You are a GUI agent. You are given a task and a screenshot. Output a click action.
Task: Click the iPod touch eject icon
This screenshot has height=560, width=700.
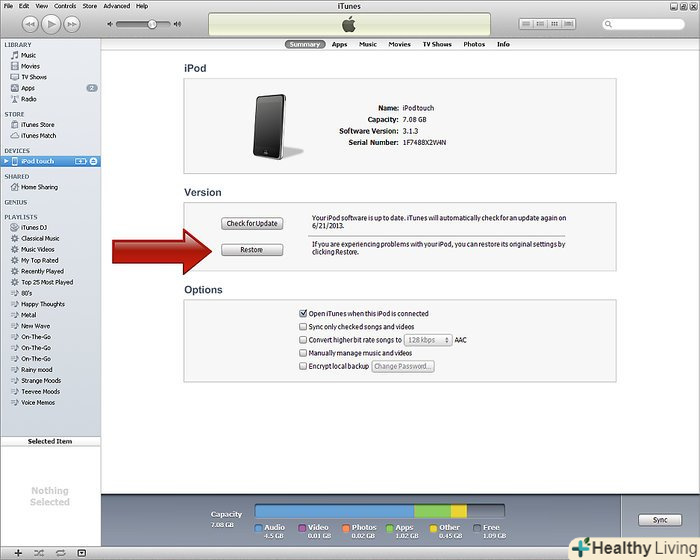pyautogui.click(x=93, y=161)
